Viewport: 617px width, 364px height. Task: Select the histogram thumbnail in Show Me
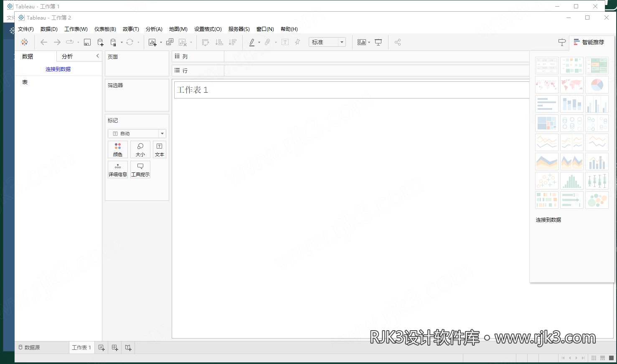coord(572,181)
